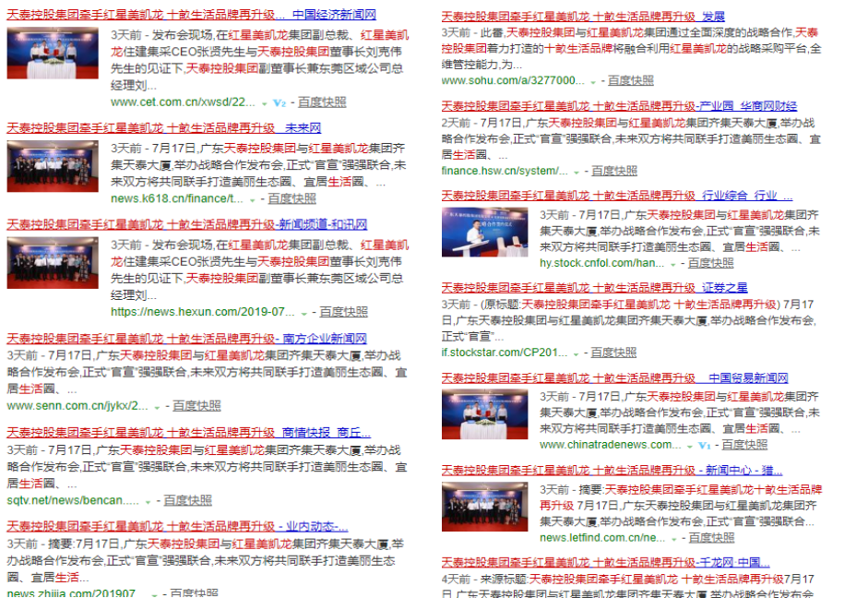Open the 新闻频道-和讯网 result title
The height and width of the screenshot is (598, 868).
187,224
